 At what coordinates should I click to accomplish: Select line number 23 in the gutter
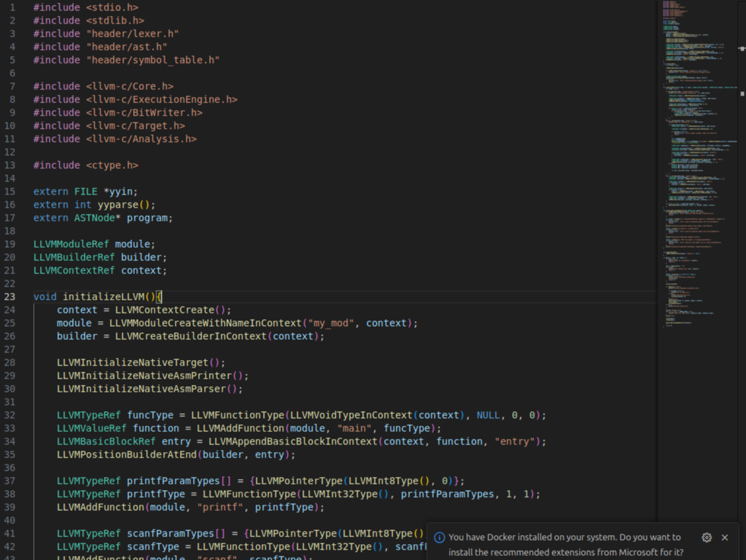point(10,296)
